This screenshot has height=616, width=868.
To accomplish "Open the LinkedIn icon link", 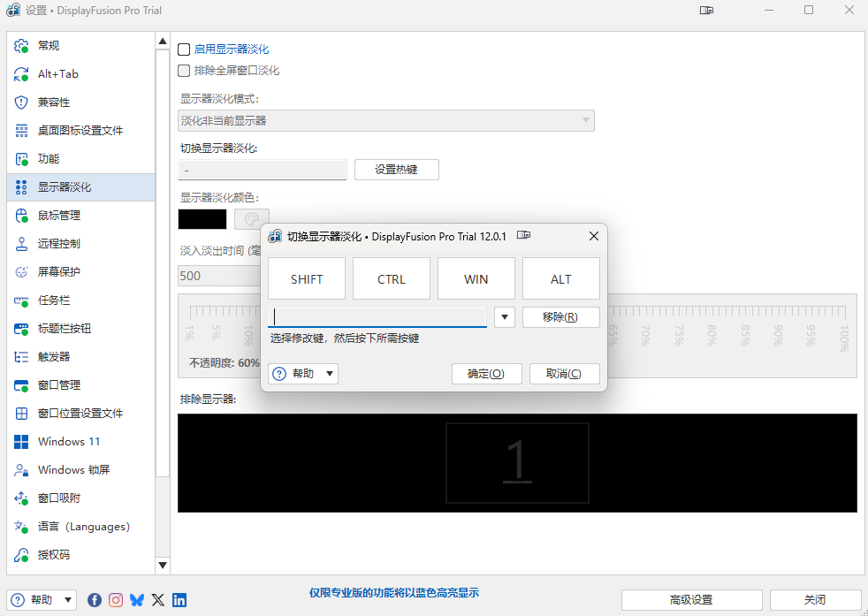I will tap(179, 600).
